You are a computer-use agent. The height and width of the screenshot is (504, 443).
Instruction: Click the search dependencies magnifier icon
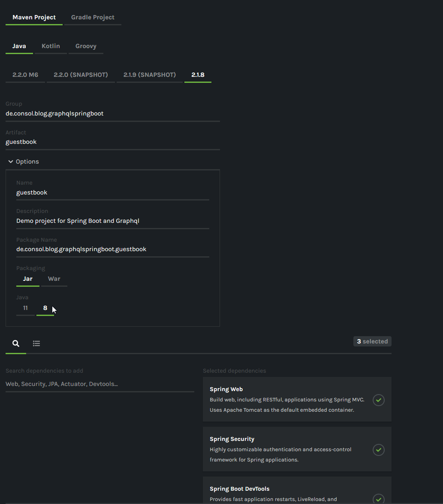click(16, 343)
